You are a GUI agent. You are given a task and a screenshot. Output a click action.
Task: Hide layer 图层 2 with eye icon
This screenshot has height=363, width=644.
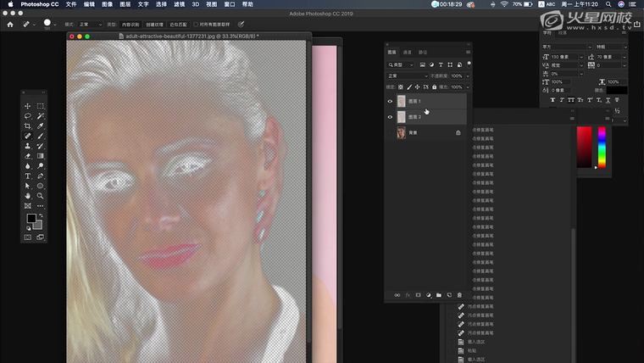(x=391, y=117)
